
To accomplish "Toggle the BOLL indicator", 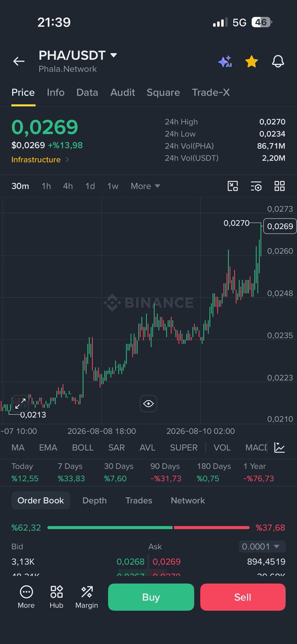I will click(x=83, y=448).
